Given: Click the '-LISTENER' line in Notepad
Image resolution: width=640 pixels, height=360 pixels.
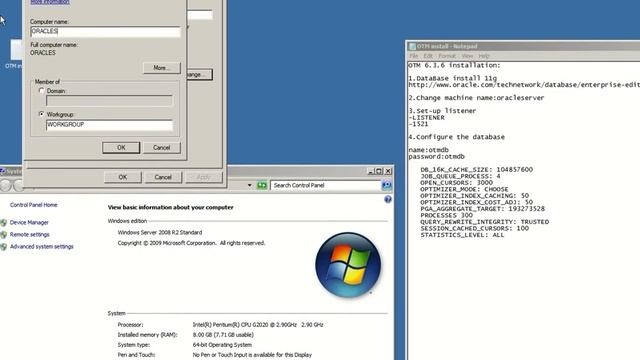Looking at the screenshot, I should click(x=427, y=118).
